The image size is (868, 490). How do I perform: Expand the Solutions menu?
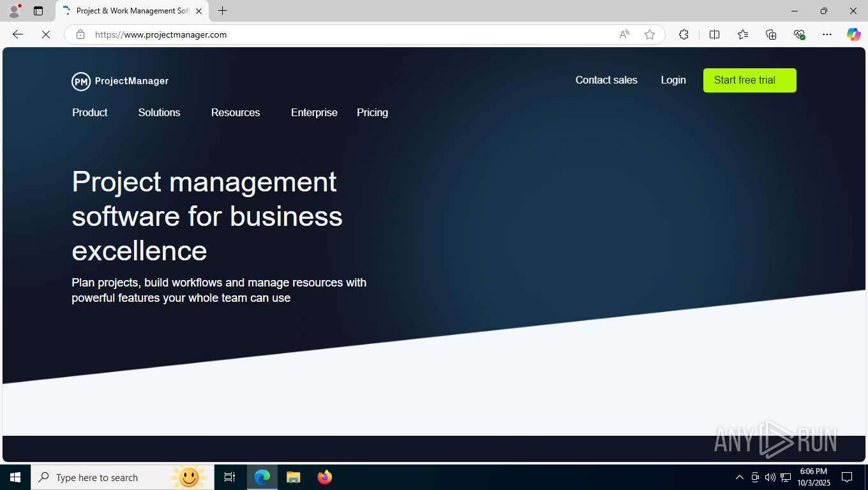(160, 112)
